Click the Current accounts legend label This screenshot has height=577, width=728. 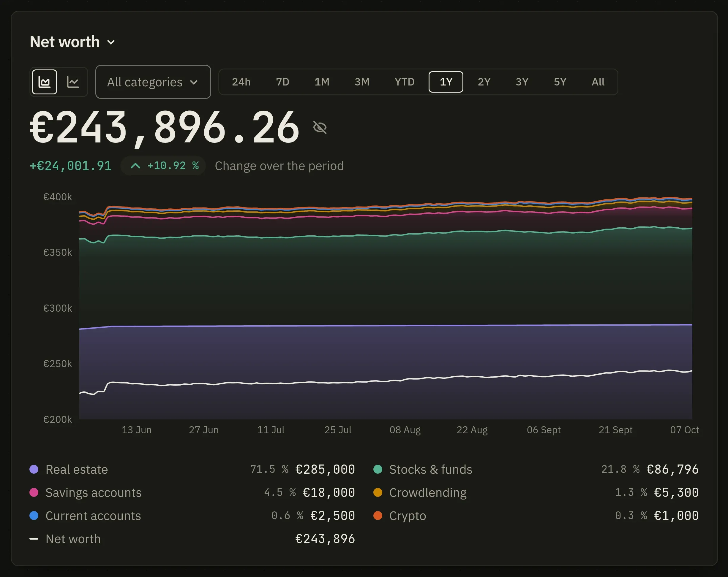pos(93,516)
